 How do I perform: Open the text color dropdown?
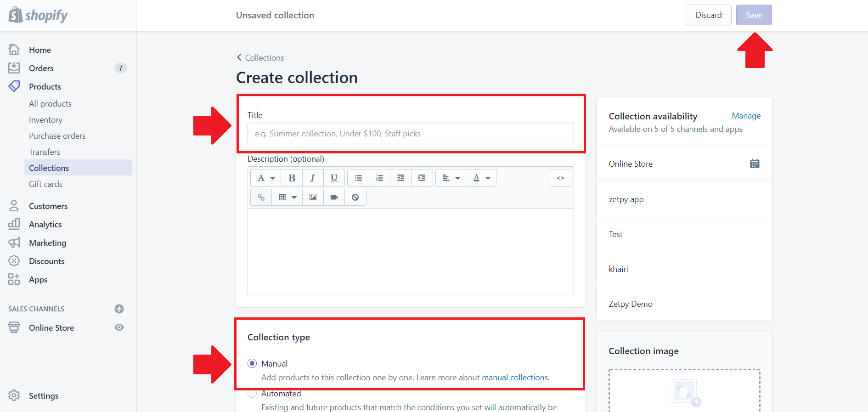click(x=481, y=178)
